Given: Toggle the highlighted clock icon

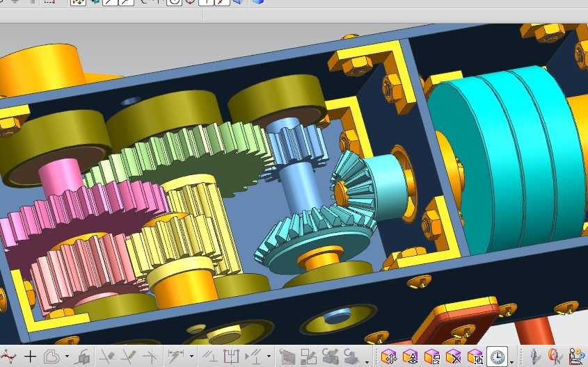Looking at the screenshot, I should [x=498, y=357].
